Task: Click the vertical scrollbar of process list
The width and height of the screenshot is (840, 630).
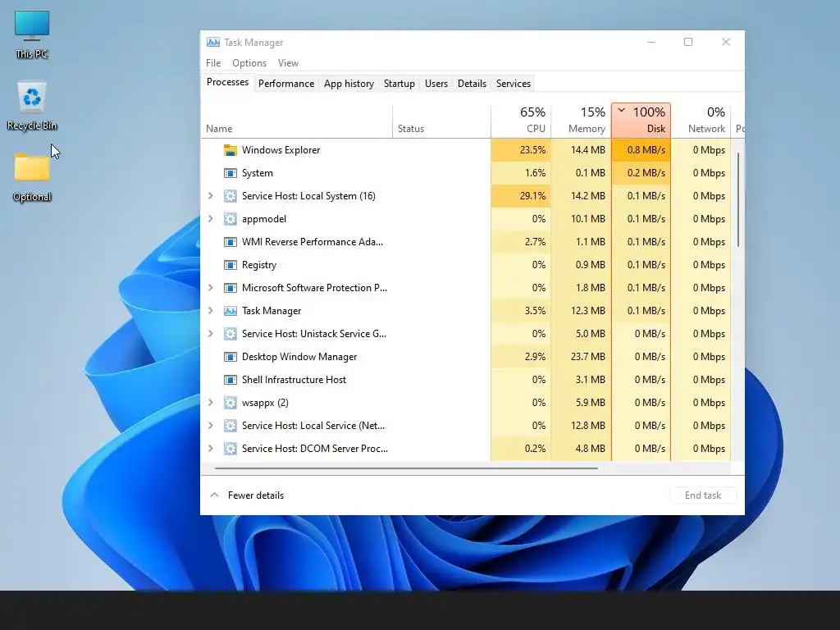Action: tap(738, 200)
